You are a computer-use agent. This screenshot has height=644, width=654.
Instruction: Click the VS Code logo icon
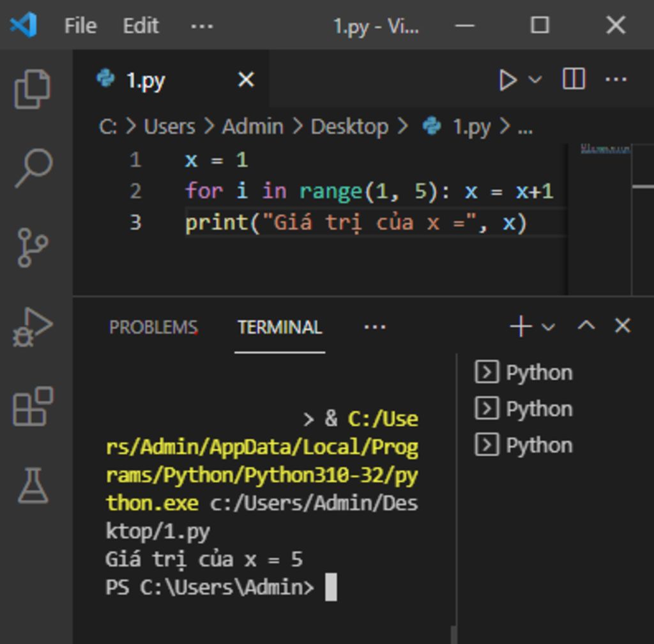24,25
